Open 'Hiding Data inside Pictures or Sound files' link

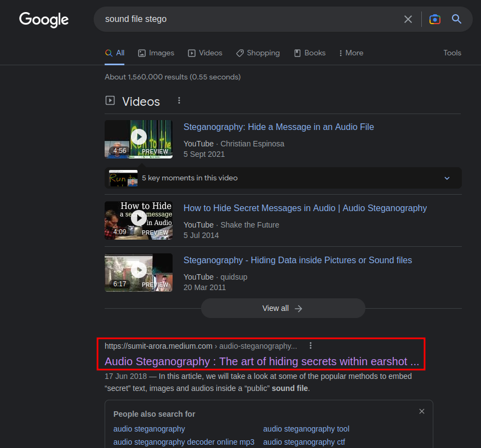coord(297,260)
